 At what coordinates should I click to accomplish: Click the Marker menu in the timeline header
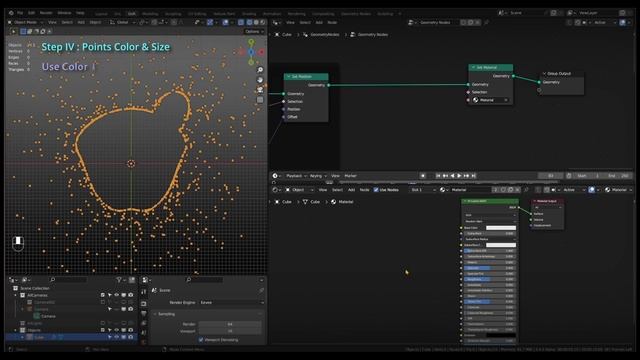[x=351, y=176]
